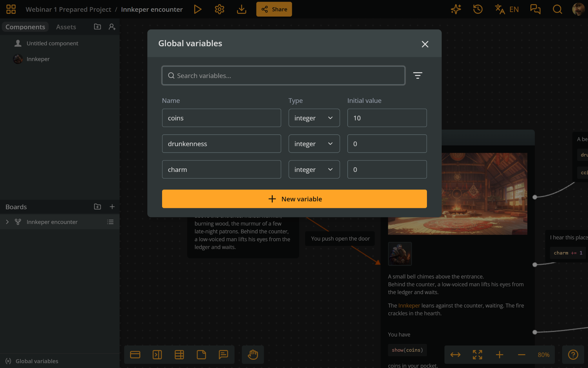
Task: Select the comment tool in bottom toolbar
Action: point(223,355)
